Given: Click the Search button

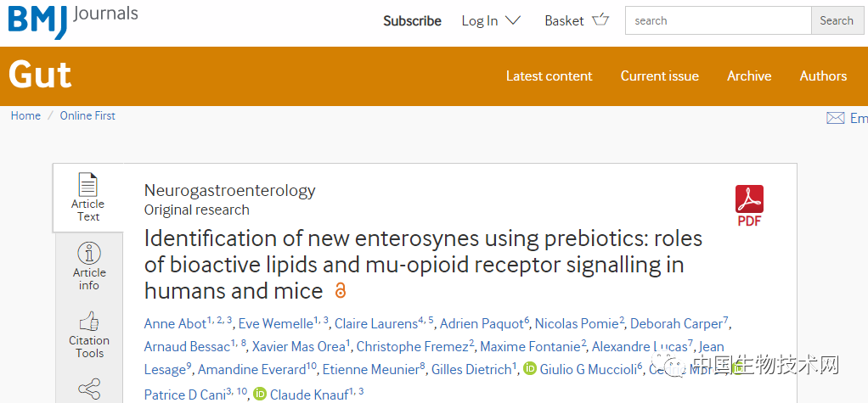Looking at the screenshot, I should [x=837, y=20].
